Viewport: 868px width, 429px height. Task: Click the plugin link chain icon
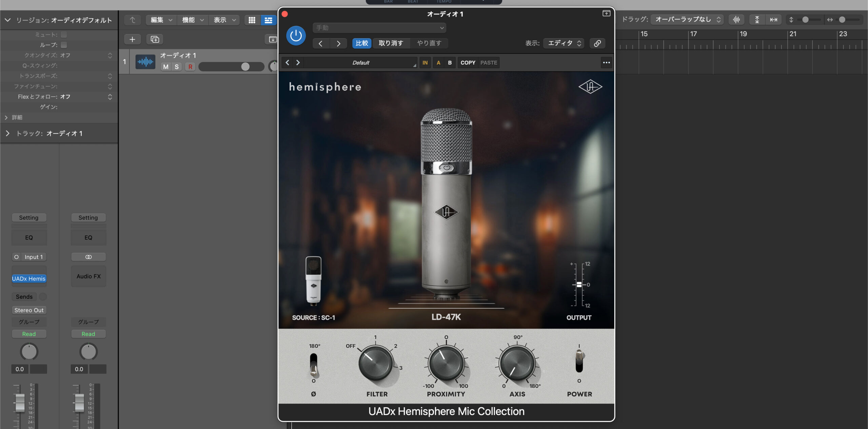[597, 43]
